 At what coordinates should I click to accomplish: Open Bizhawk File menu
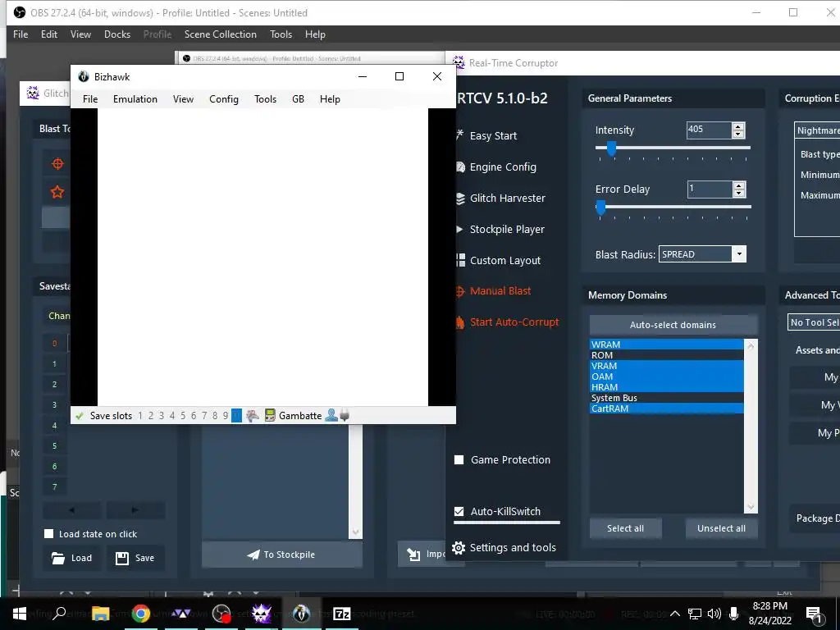coord(90,99)
